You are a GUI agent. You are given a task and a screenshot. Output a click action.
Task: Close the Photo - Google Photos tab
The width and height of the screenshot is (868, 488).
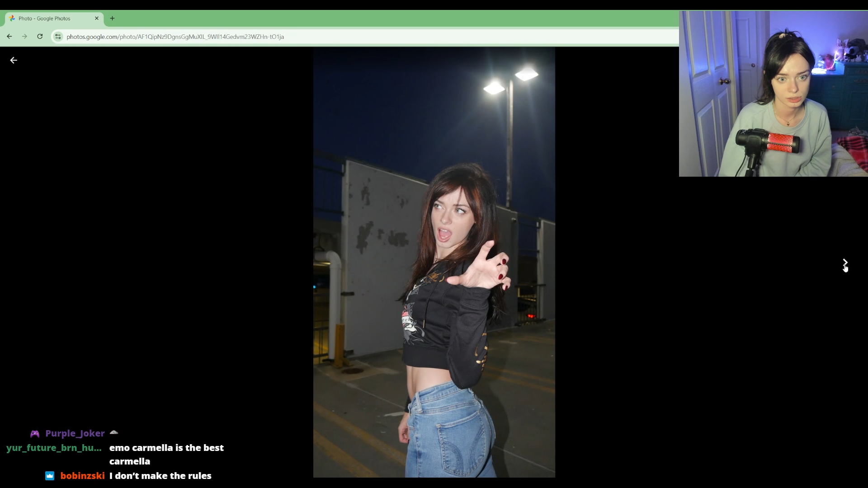tap(97, 19)
